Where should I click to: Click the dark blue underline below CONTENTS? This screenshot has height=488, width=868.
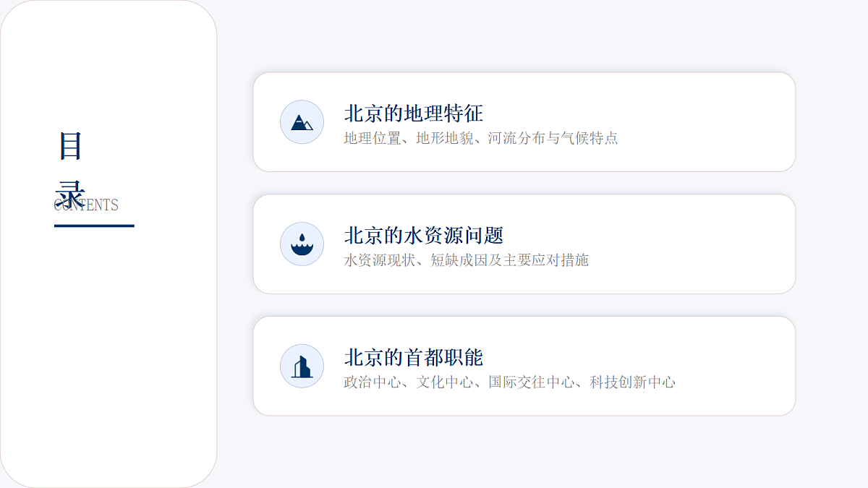point(94,226)
